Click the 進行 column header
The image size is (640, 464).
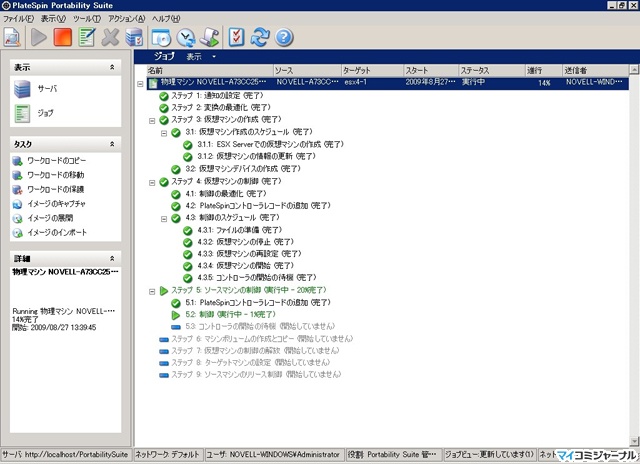coord(543,70)
